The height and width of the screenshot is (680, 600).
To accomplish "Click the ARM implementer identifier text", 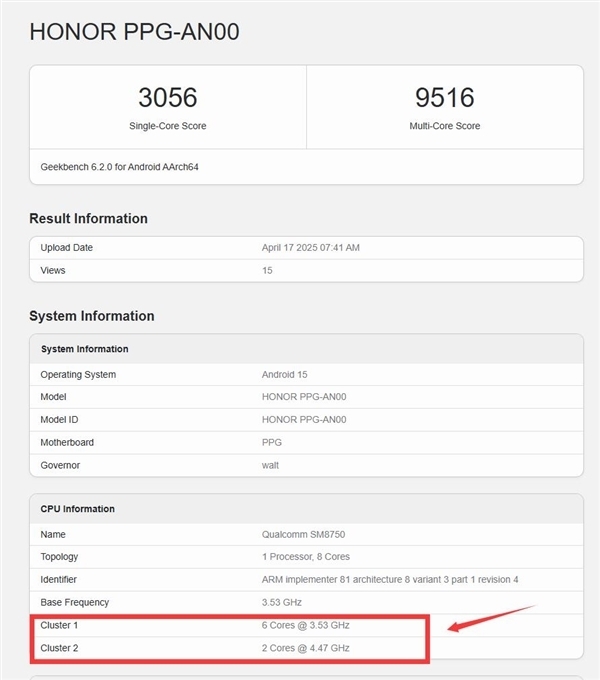I will click(x=390, y=580).
